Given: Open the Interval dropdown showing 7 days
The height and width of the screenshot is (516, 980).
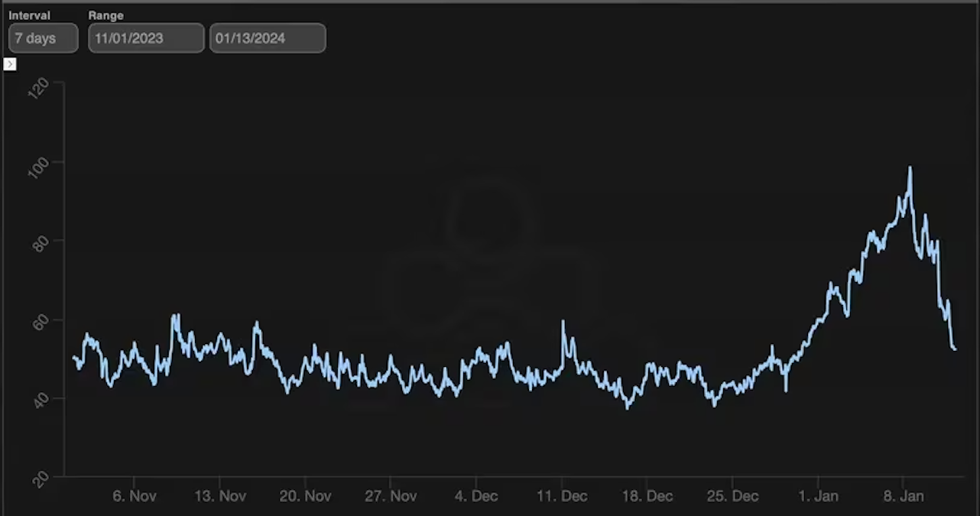Looking at the screenshot, I should (x=44, y=38).
